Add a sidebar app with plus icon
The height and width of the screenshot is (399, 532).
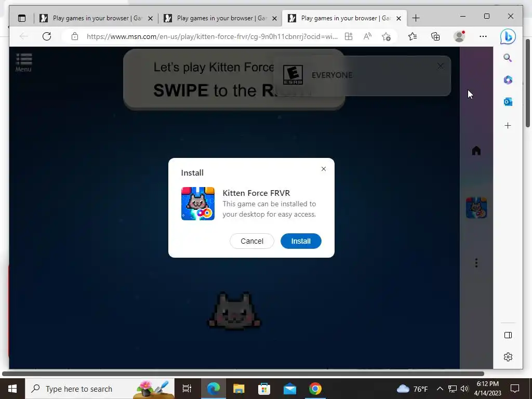coord(508,126)
